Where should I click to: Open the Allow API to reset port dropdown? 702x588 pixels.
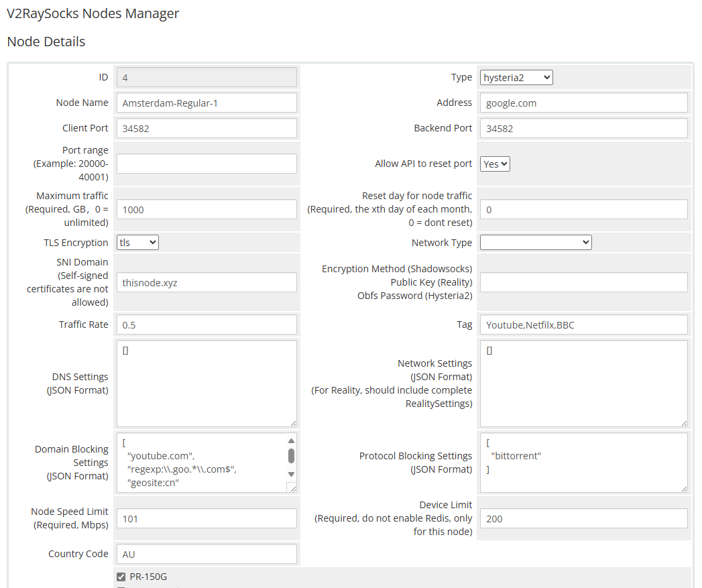[x=495, y=164]
